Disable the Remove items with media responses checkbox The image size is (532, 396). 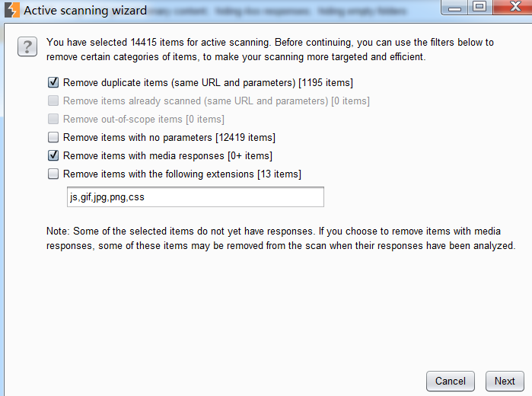pyautogui.click(x=53, y=155)
